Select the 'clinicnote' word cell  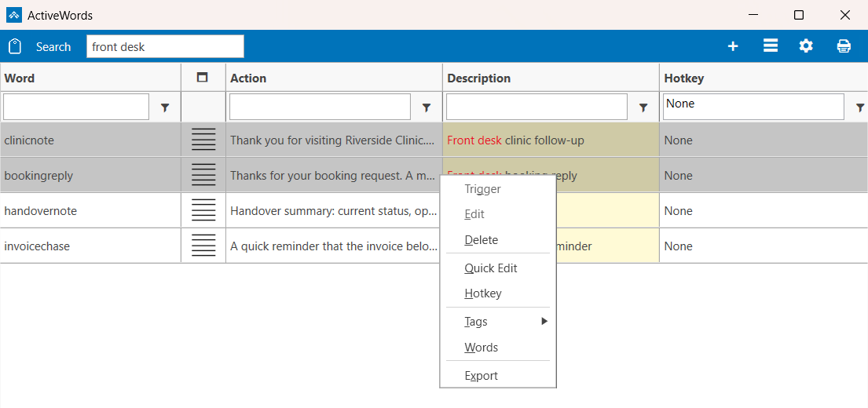click(x=90, y=140)
